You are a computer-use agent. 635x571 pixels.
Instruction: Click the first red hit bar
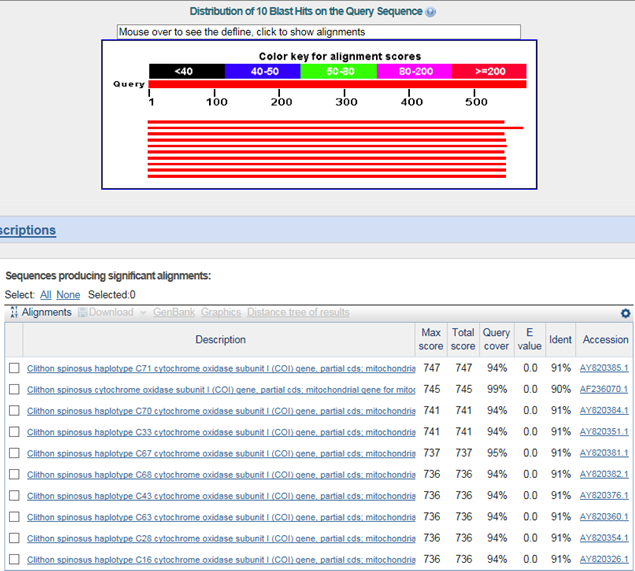click(326, 121)
